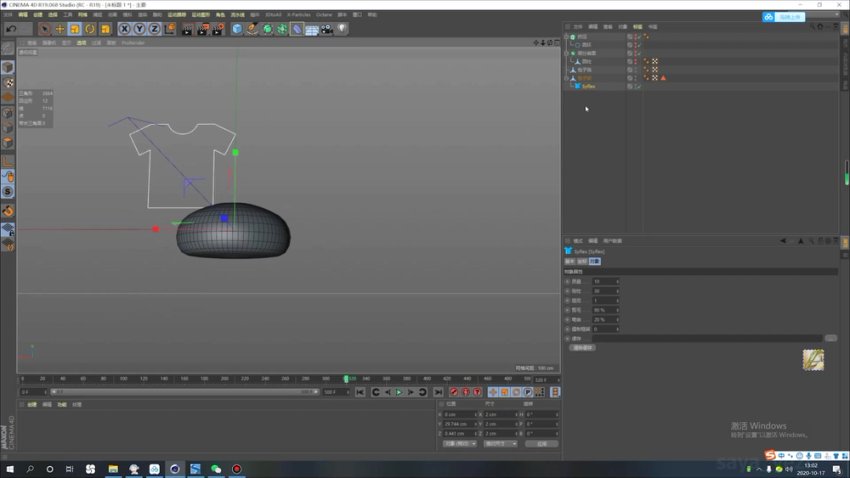Screen dimensions: 850x478
Task: Click the Tweak mouse icon in sidebar
Action: [8, 177]
